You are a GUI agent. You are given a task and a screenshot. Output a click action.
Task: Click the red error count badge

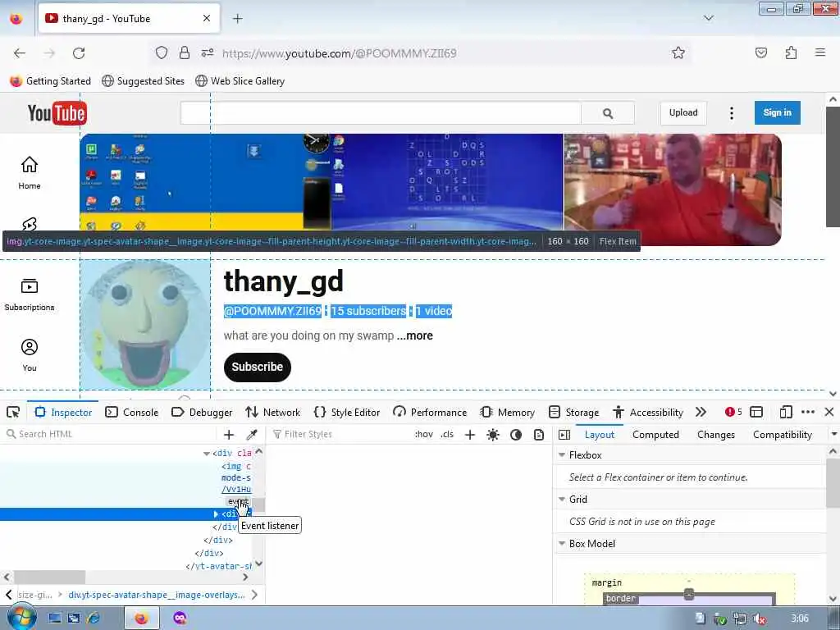pos(733,412)
